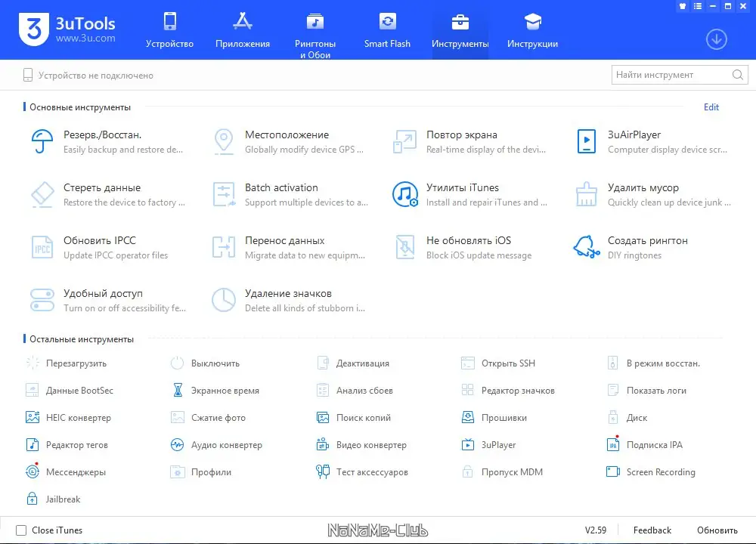Click the Данные BootSec entry
756x544 pixels.
pos(70,391)
